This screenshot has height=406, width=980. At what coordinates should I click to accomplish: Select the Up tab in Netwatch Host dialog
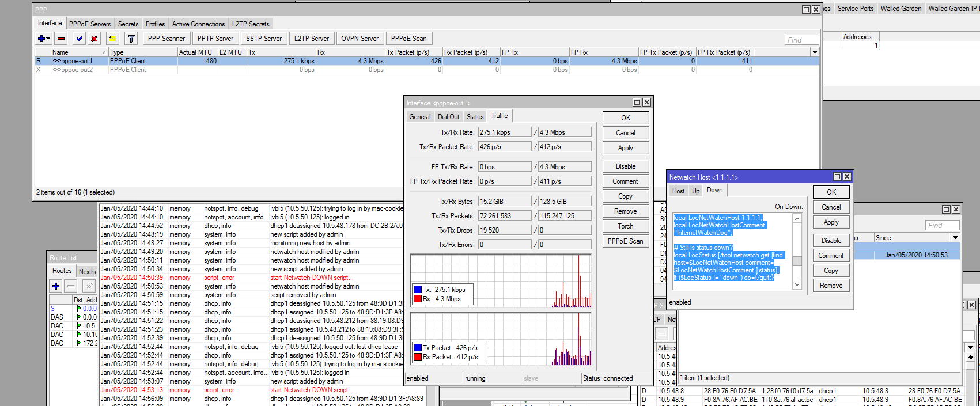(695, 191)
